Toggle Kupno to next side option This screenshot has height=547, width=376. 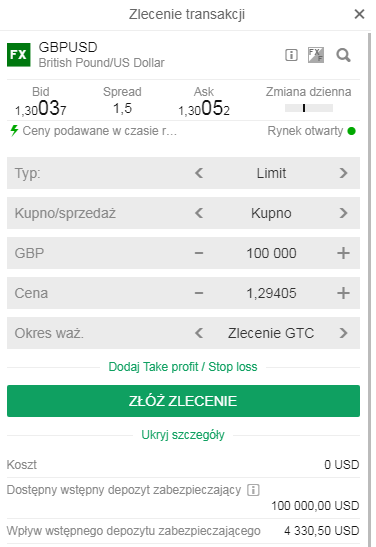click(x=344, y=213)
